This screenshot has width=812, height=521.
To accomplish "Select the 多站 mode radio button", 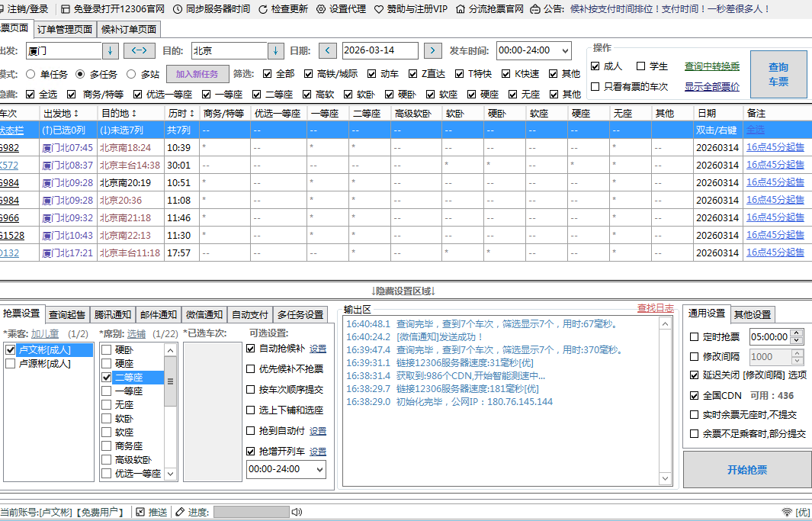I will pyautogui.click(x=130, y=74).
